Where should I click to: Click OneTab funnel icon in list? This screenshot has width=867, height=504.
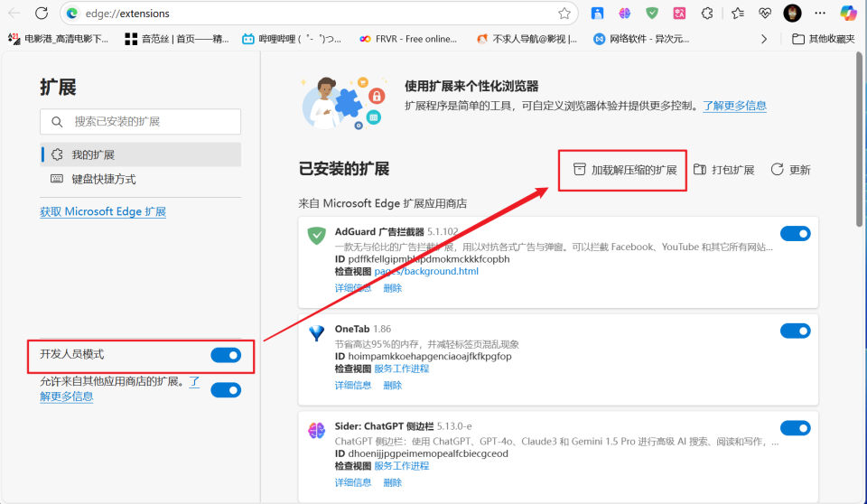[317, 333]
